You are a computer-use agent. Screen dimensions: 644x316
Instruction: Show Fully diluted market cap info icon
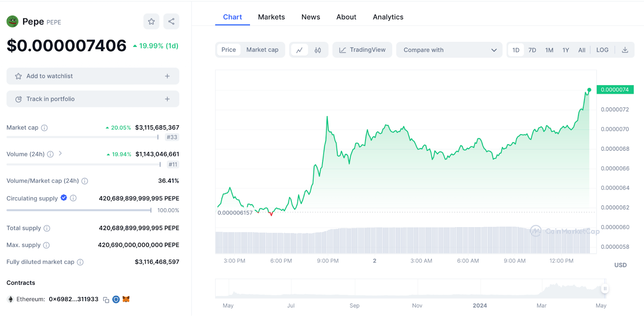[x=80, y=262]
